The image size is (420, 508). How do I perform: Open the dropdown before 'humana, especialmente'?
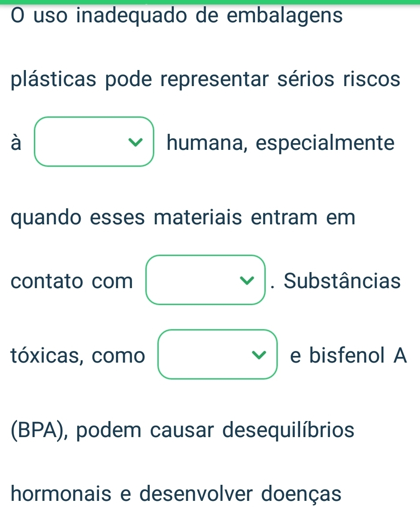coord(94,141)
